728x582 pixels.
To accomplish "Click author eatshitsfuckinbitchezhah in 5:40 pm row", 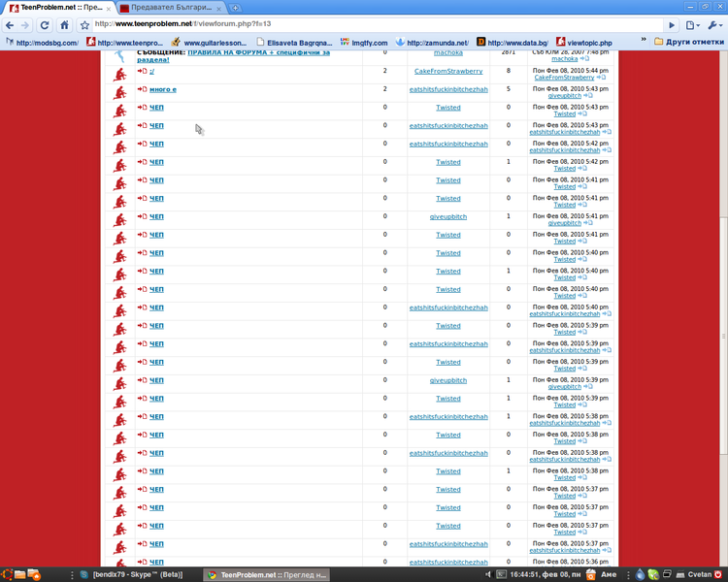I will [448, 307].
